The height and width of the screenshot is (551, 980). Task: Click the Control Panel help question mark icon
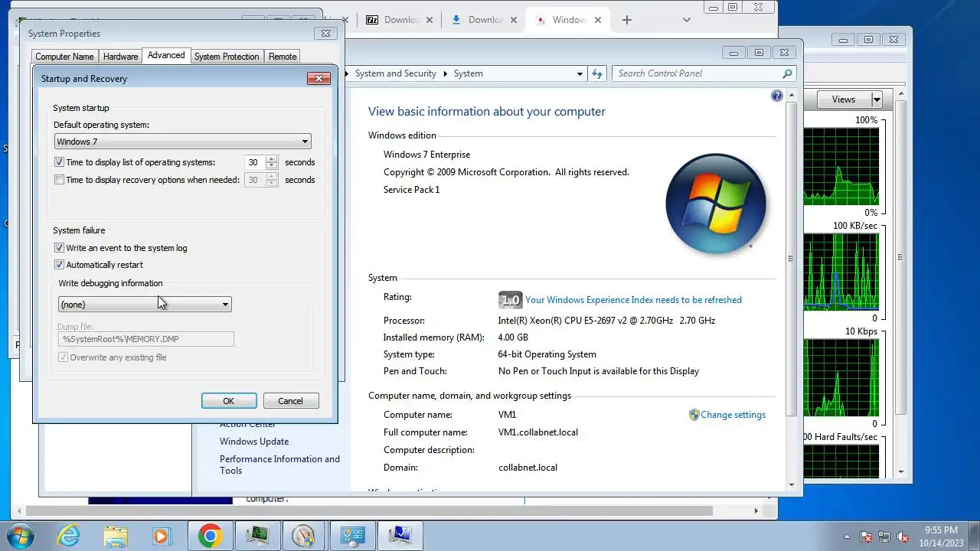click(777, 96)
